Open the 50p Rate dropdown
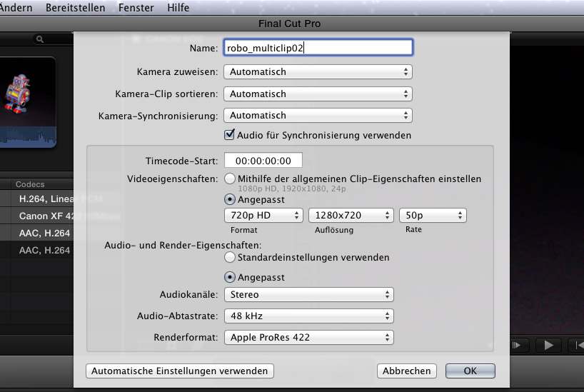 [433, 215]
